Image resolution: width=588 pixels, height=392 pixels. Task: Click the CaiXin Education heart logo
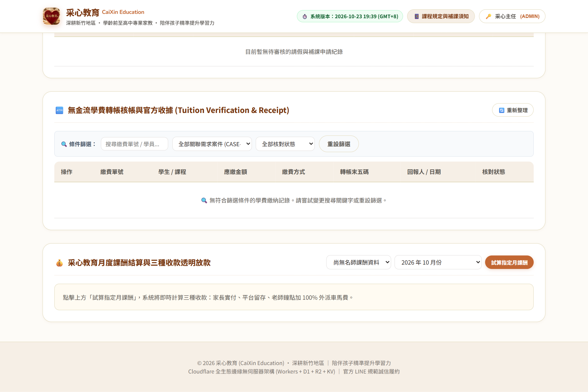coord(51,16)
